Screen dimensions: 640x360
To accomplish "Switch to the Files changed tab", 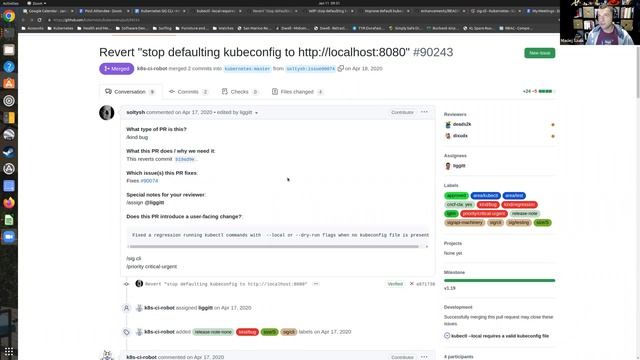I will [298, 92].
